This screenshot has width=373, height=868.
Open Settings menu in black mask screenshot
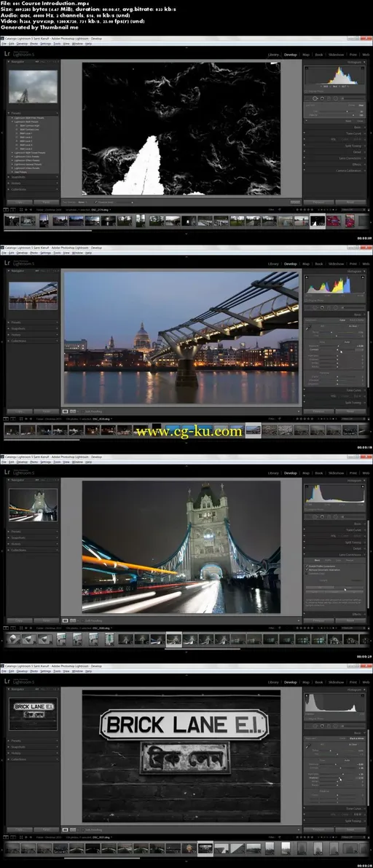46,43
